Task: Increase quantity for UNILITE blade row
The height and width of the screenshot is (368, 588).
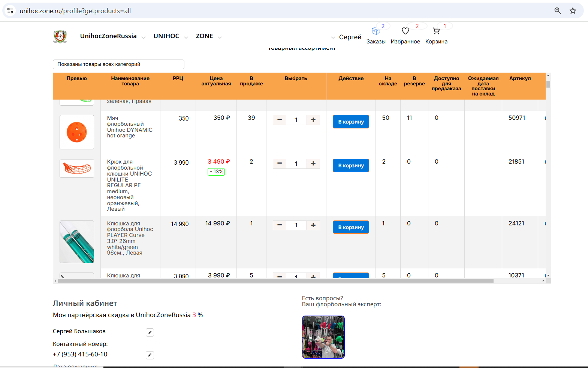Action: (313, 164)
